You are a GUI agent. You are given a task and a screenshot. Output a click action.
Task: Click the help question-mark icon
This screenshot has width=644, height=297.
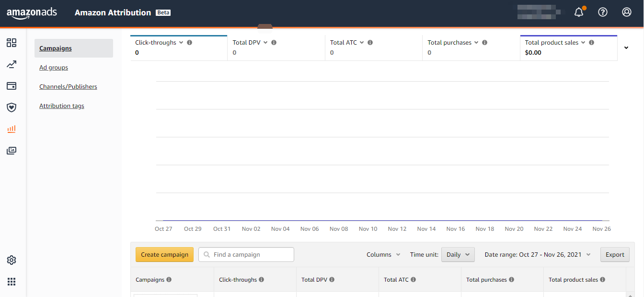pos(603,12)
